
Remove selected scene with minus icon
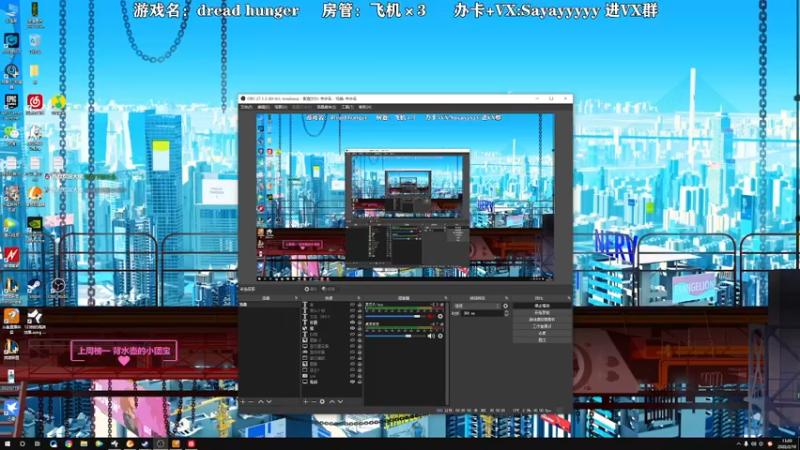point(251,402)
